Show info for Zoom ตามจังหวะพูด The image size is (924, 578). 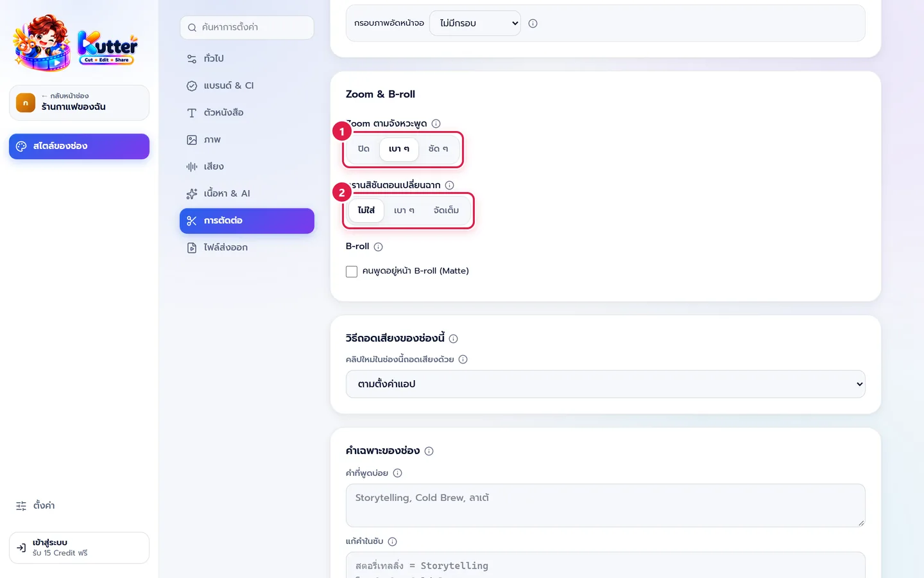point(436,123)
